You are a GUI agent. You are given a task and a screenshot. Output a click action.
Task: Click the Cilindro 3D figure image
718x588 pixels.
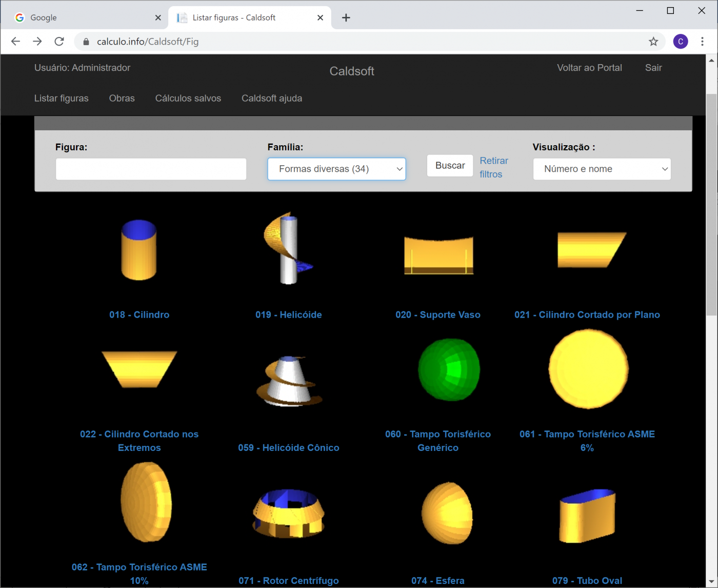point(138,250)
